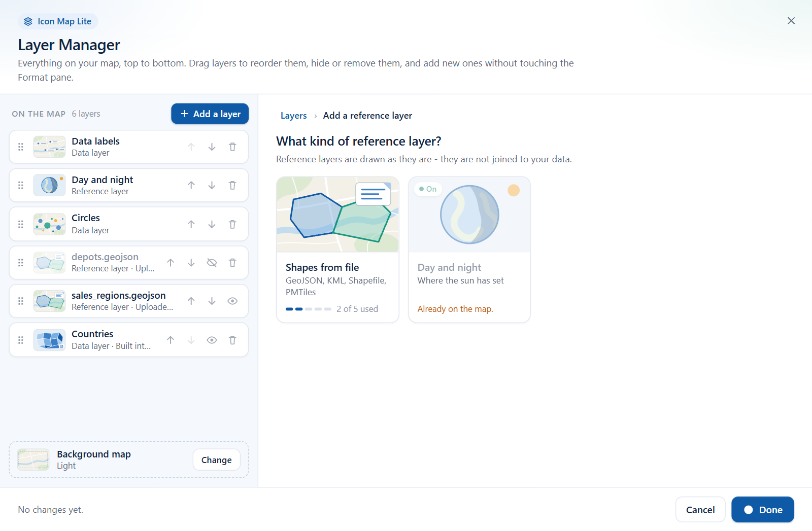Click Done to finish
This screenshot has height=531, width=812.
(x=763, y=510)
